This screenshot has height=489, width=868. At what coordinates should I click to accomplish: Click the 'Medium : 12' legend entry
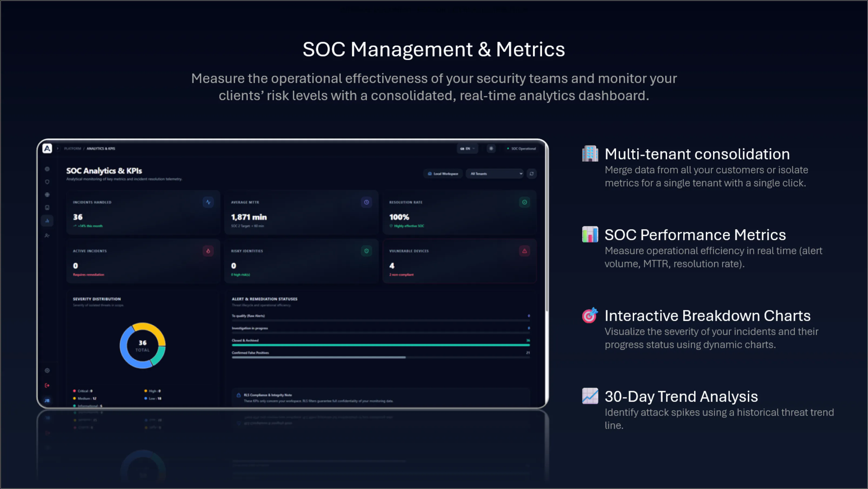pos(85,399)
